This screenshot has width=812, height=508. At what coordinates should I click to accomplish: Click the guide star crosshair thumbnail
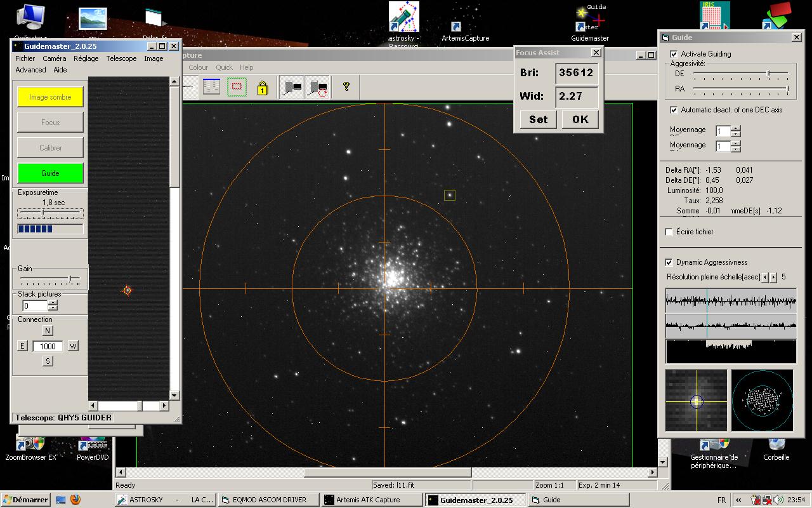(696, 401)
